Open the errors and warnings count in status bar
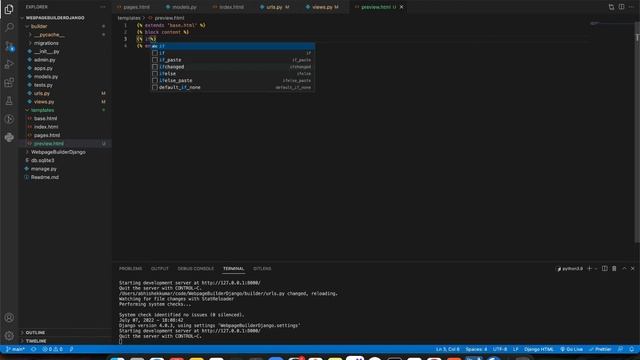Viewport: 640px width, 360px height. (53, 349)
